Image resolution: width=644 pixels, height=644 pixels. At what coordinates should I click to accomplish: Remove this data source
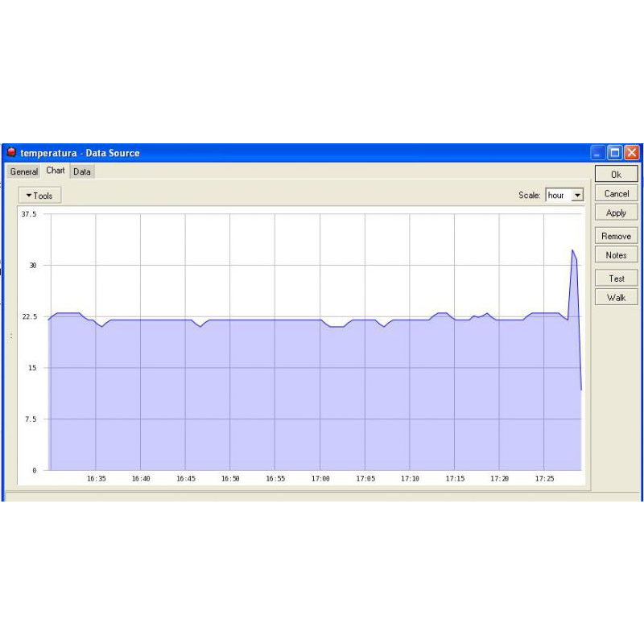pos(616,236)
